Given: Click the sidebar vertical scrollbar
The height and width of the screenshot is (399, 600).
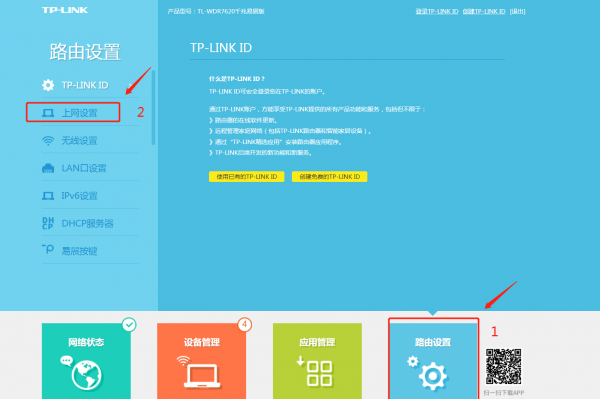Looking at the screenshot, I should tap(153, 107).
